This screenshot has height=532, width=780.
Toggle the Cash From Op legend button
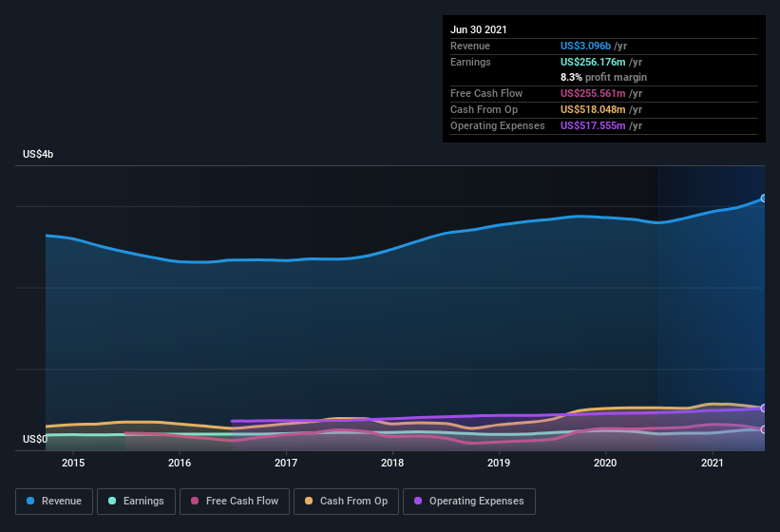(x=346, y=502)
